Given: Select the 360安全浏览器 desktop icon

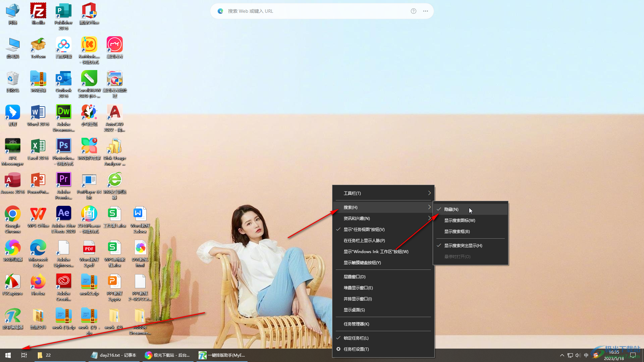Looking at the screenshot, I should pyautogui.click(x=115, y=186).
